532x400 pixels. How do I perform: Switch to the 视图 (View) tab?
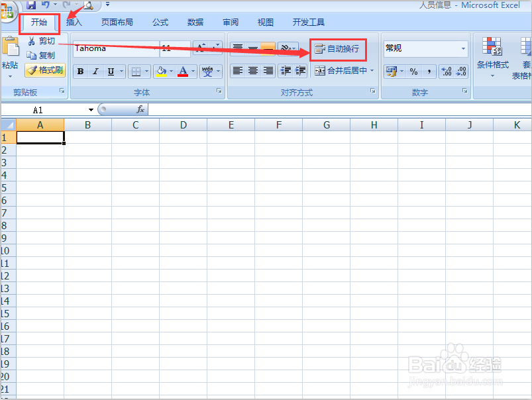265,23
